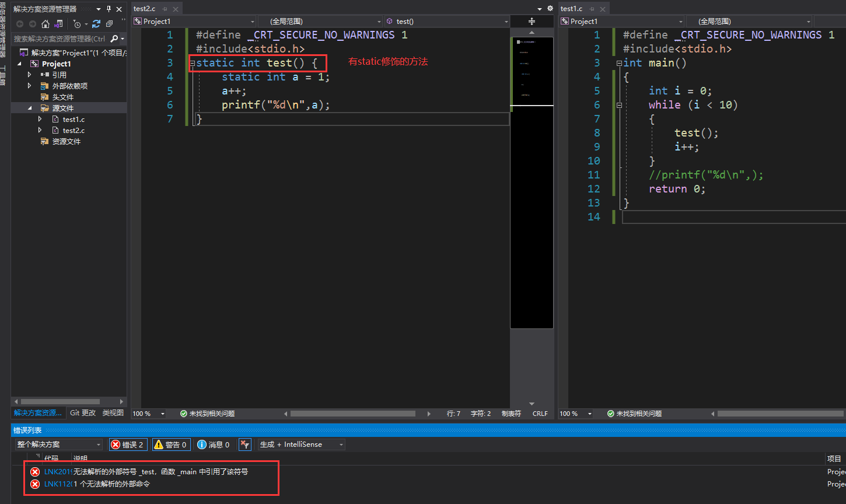
Task: Collapse the main() outline in test1.c
Action: pyautogui.click(x=619, y=63)
